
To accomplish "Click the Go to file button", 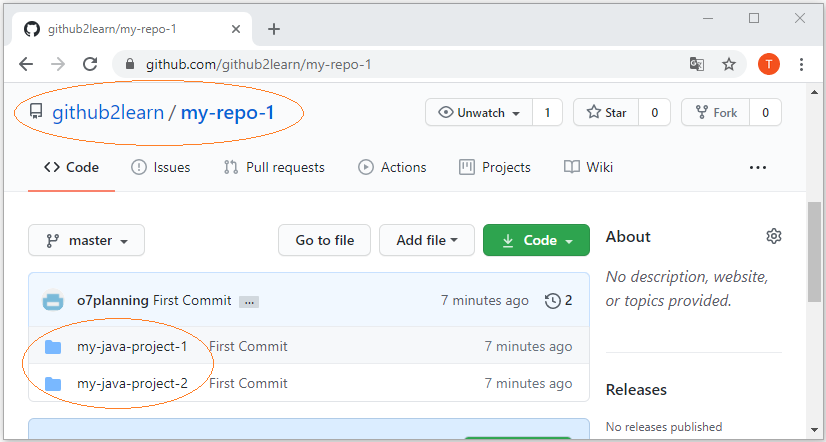I will pyautogui.click(x=324, y=240).
